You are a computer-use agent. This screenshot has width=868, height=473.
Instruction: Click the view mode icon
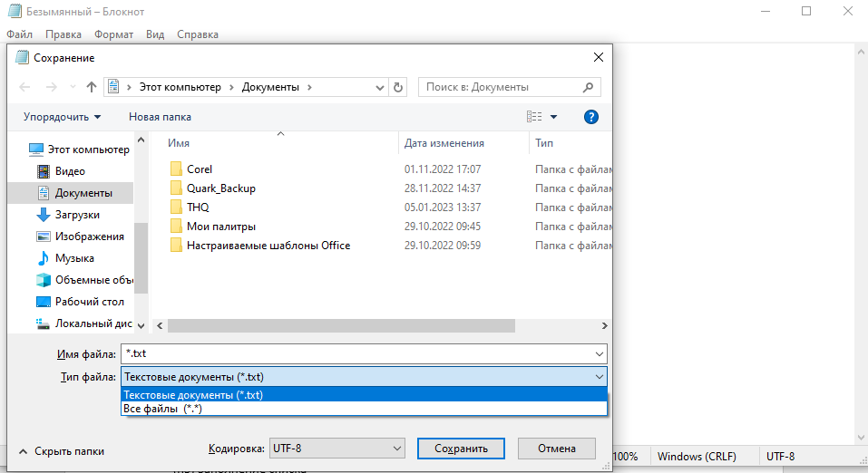click(534, 117)
